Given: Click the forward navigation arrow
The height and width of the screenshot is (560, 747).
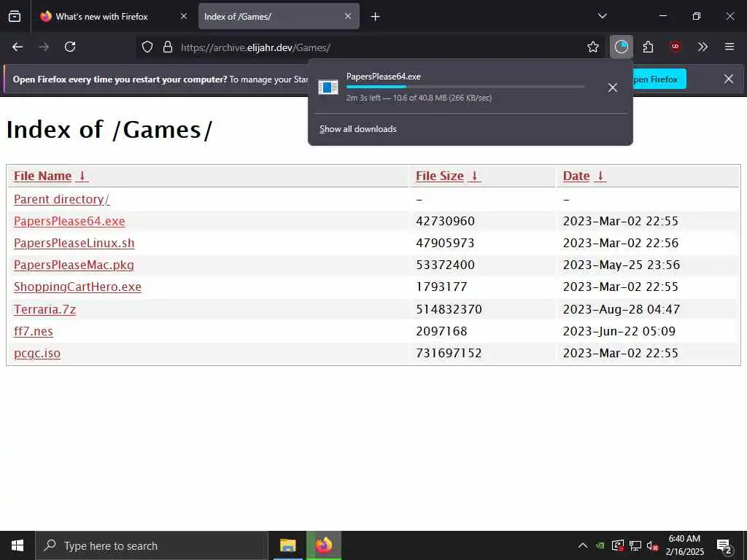Looking at the screenshot, I should (44, 47).
